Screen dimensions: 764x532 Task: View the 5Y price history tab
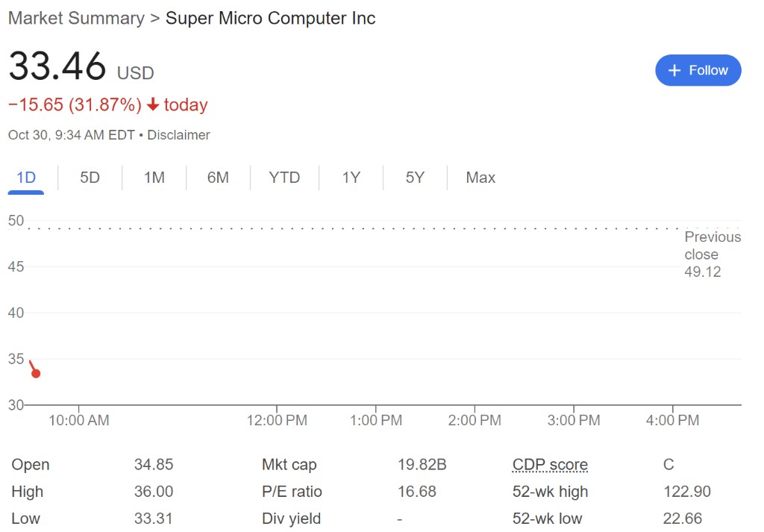(x=415, y=178)
